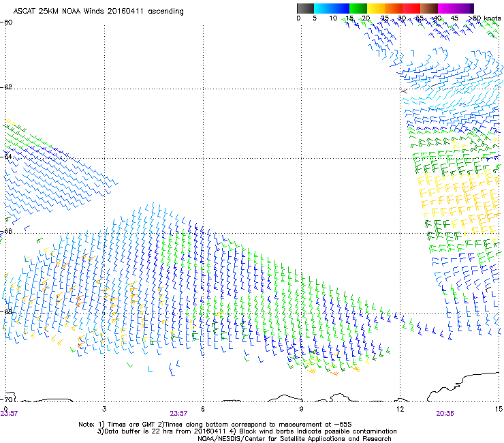The width and height of the screenshot is (504, 443).
Task: Click the -60 latitude label
Action: click(x=6, y=22)
